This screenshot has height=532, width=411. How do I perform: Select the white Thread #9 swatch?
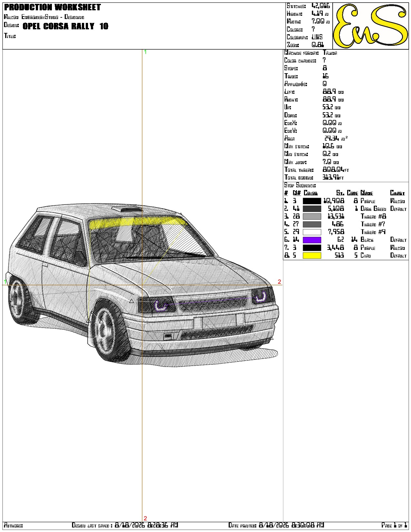point(312,232)
